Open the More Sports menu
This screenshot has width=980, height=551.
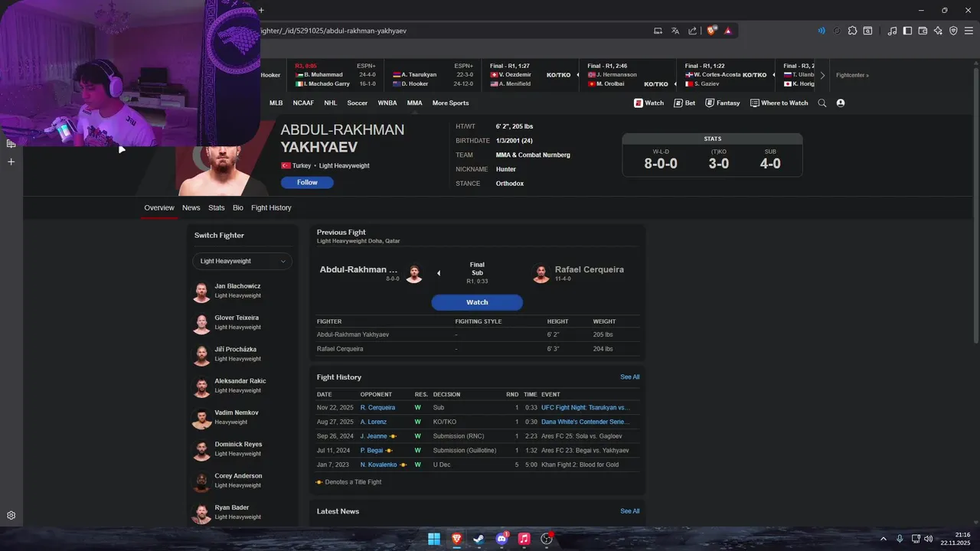click(x=450, y=103)
